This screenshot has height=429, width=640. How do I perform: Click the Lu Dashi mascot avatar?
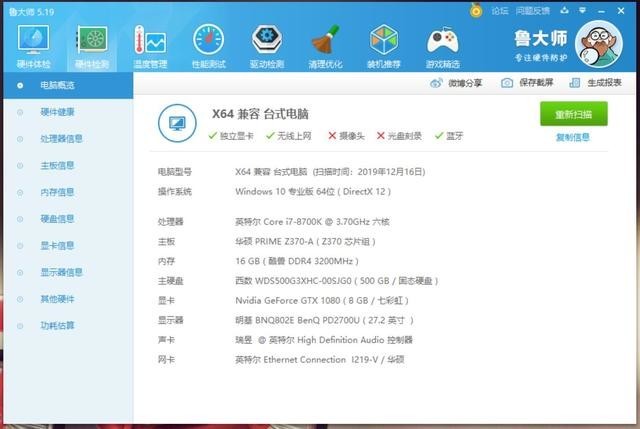point(599,44)
